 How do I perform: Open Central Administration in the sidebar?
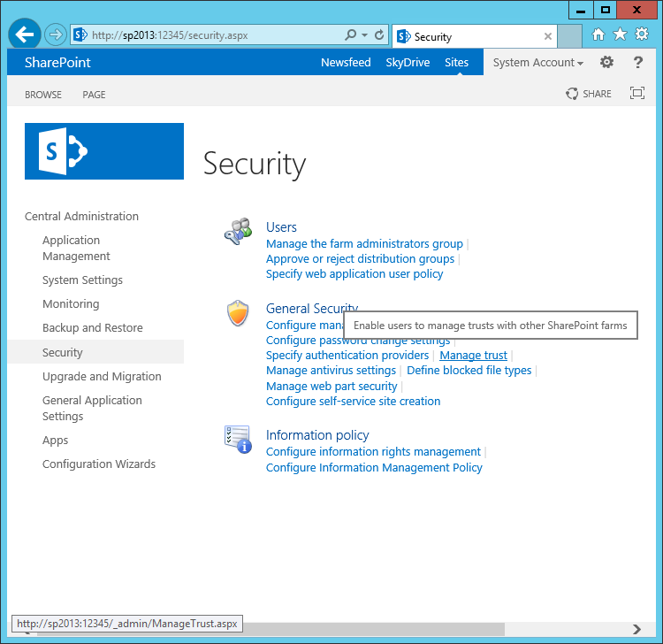81,216
